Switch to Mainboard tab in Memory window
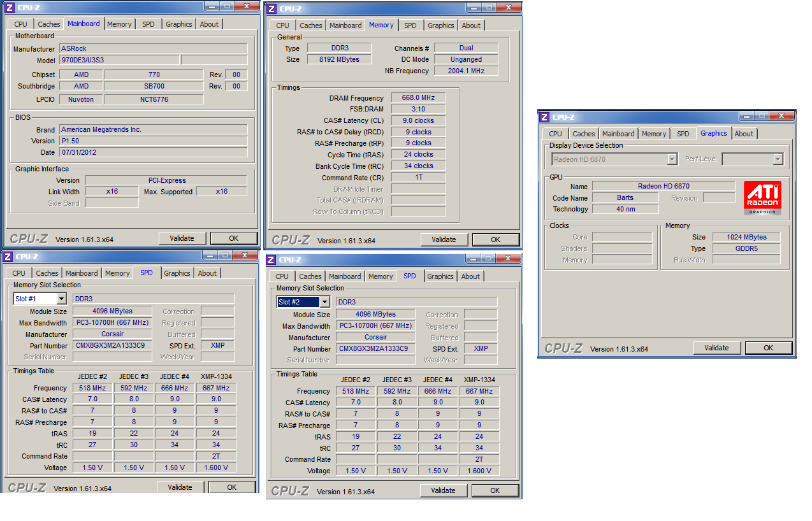 345,25
